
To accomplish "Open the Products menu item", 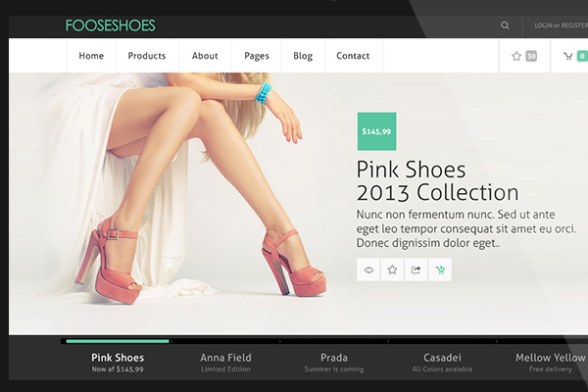I will tap(147, 56).
